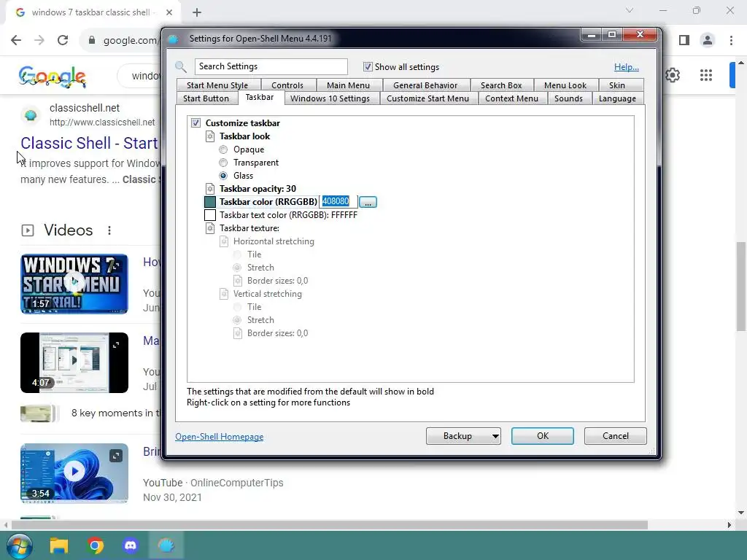Select the 'Taskbar opacity: 30' setting
747x560 pixels.
258,189
